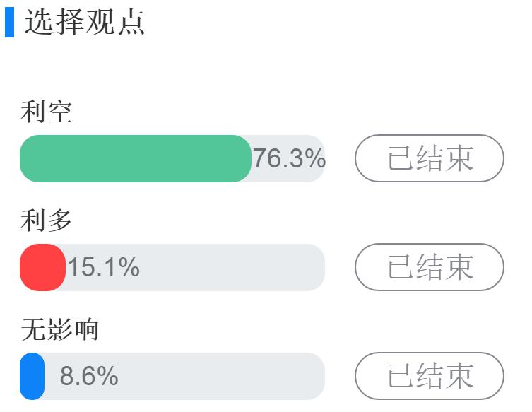This screenshot has height=412, width=532.
Task: Click the blue accent marker beside 选择观点
Action: click(x=9, y=23)
